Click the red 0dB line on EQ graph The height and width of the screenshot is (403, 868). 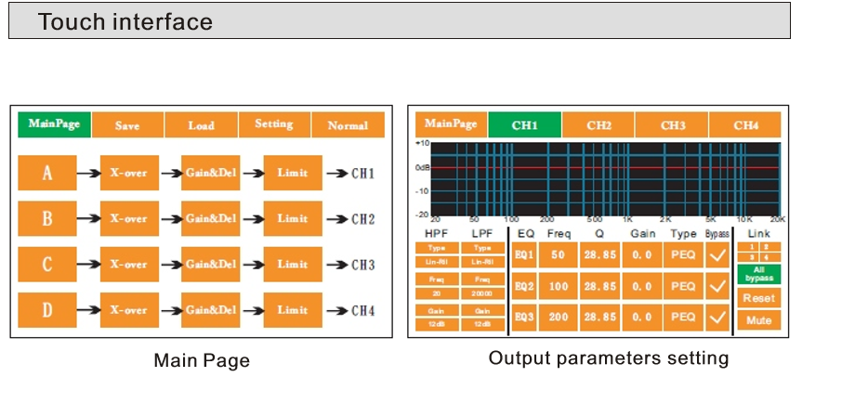(604, 168)
